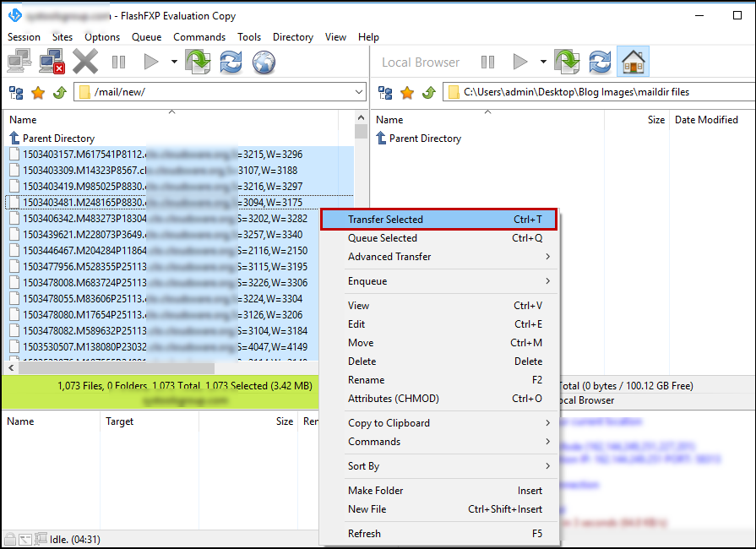Choose Queue Selected from the context menu
756x549 pixels.
tap(438, 238)
